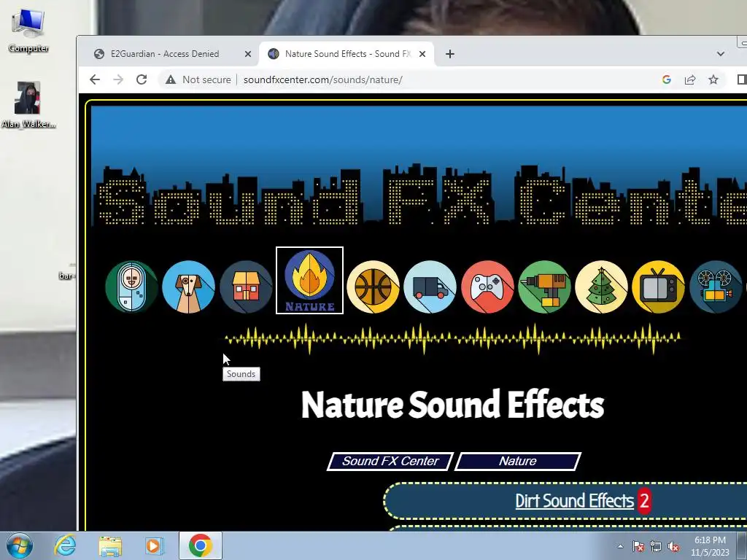This screenshot has height=560, width=747.
Task: Open the Dirt Sound Effects link
Action: (x=575, y=501)
